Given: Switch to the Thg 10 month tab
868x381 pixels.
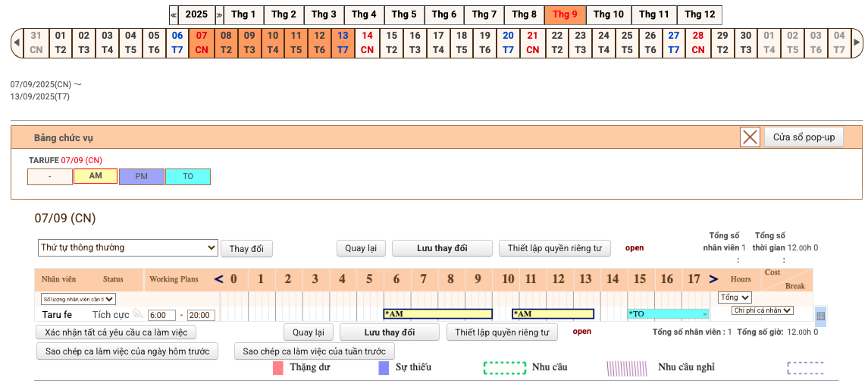Looking at the screenshot, I should [608, 14].
